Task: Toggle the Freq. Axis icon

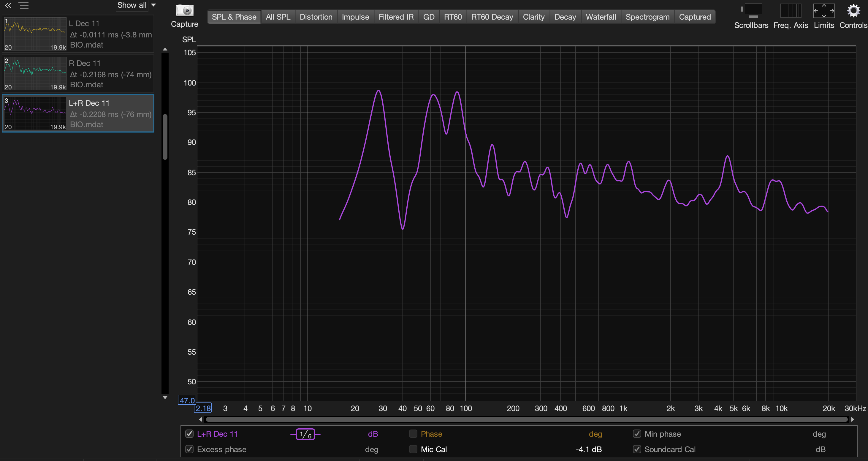Action: pos(790,11)
